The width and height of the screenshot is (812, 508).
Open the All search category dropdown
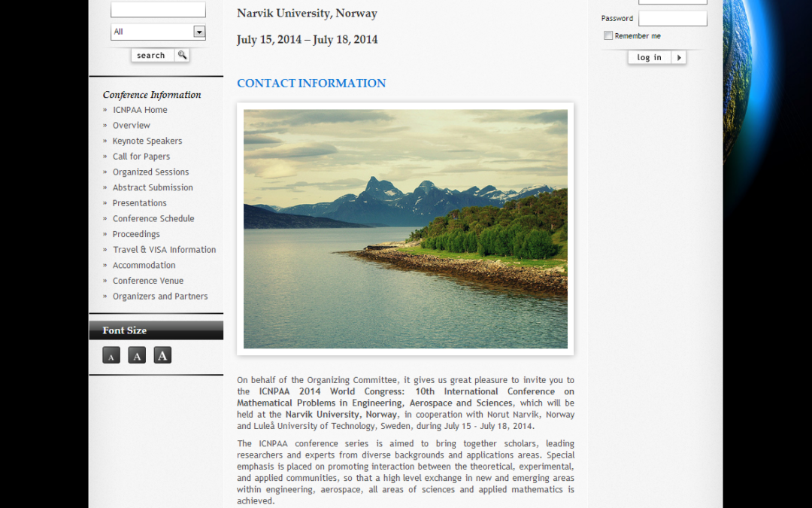click(158, 32)
